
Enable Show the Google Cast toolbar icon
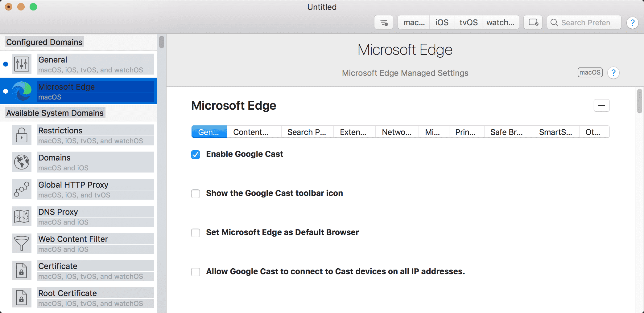click(196, 193)
